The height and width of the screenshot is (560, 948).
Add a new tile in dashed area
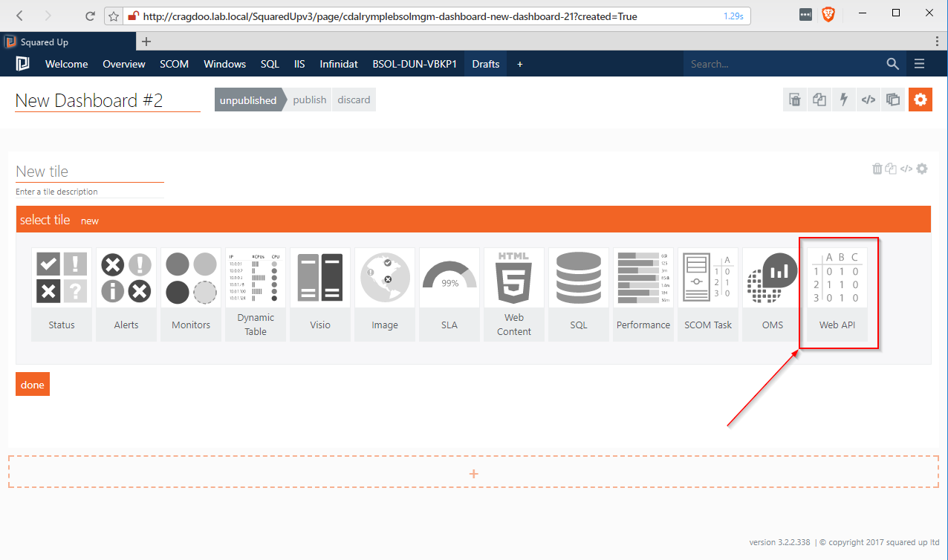pyautogui.click(x=474, y=472)
